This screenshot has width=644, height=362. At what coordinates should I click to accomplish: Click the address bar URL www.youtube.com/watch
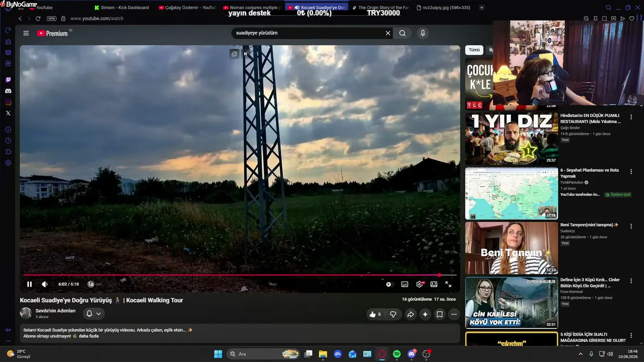(97, 19)
